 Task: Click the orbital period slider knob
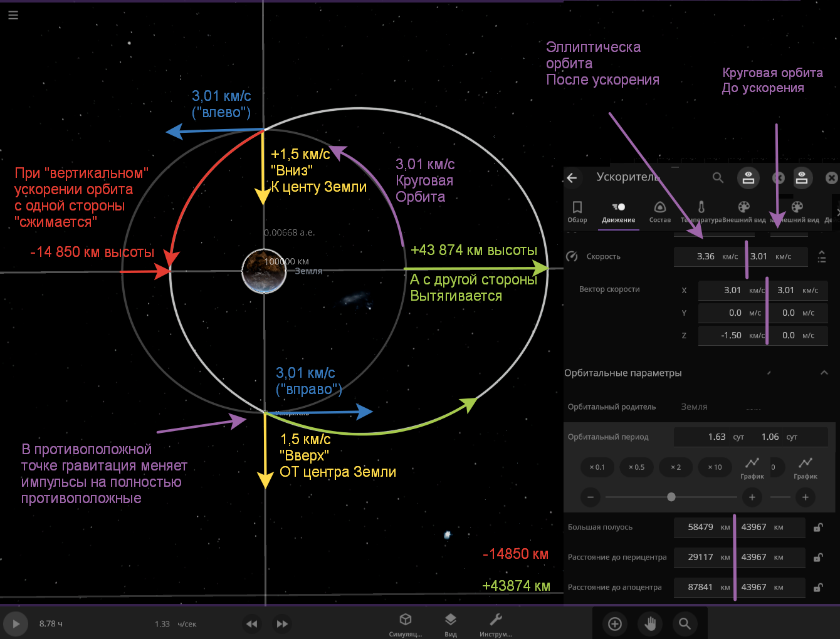click(671, 497)
